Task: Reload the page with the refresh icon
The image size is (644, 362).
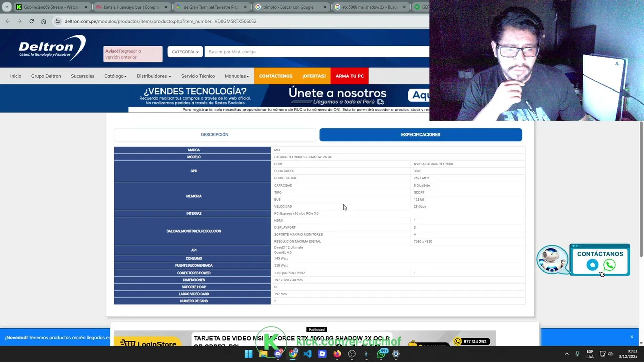Action: [x=31, y=21]
